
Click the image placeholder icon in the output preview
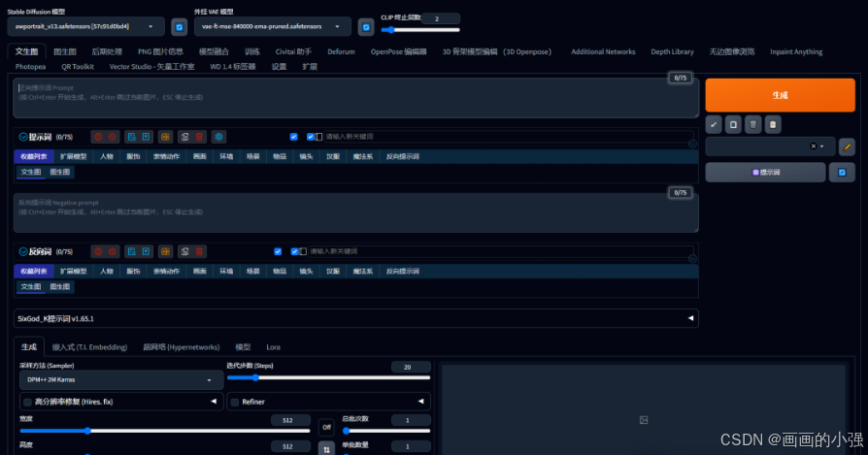coord(644,420)
